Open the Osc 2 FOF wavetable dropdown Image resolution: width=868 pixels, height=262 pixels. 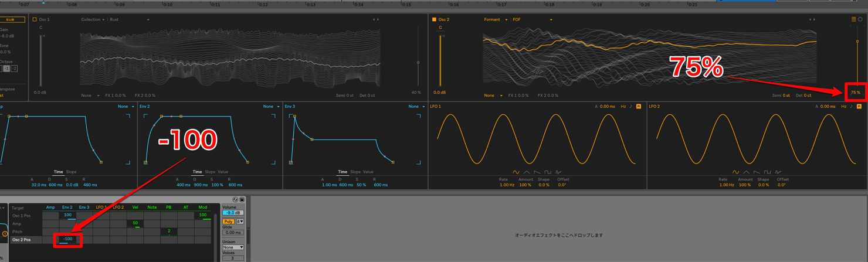point(533,19)
